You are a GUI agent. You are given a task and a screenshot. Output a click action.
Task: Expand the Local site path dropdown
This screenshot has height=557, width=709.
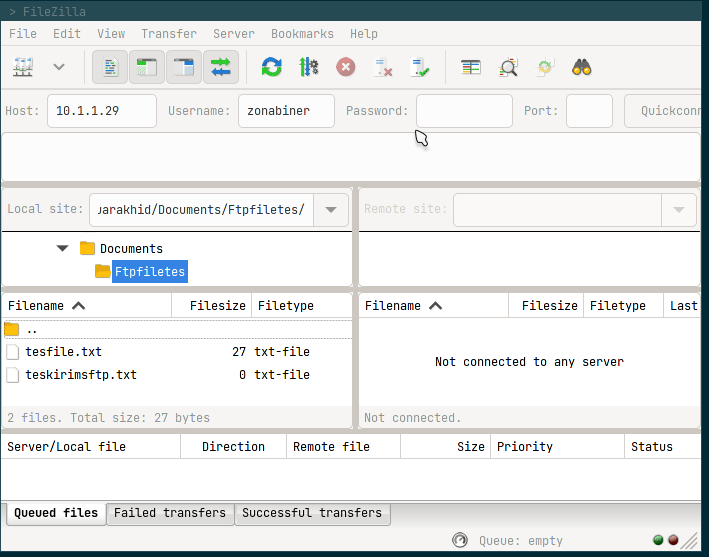331,210
